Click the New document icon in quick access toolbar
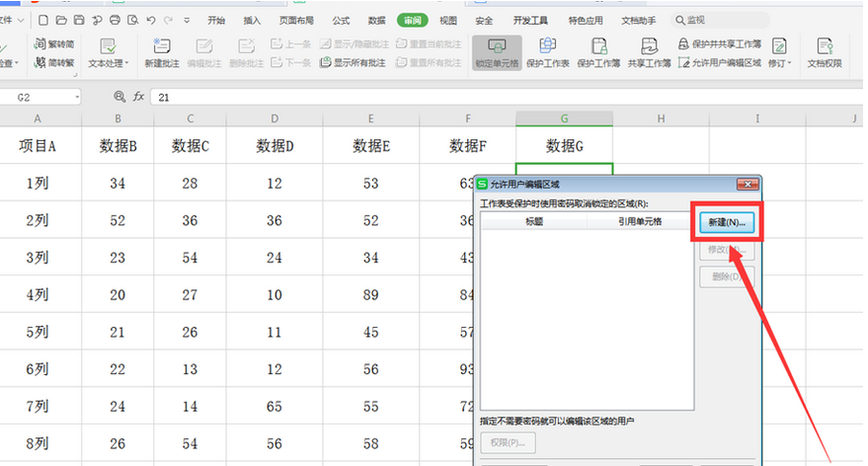The height and width of the screenshot is (466, 868). coord(43,21)
